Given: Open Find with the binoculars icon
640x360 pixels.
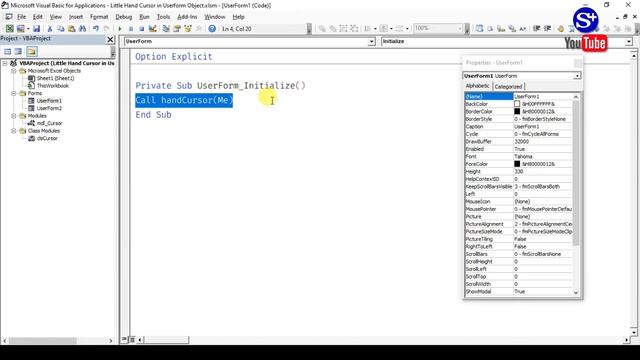Looking at the screenshot, I should coord(82,29).
